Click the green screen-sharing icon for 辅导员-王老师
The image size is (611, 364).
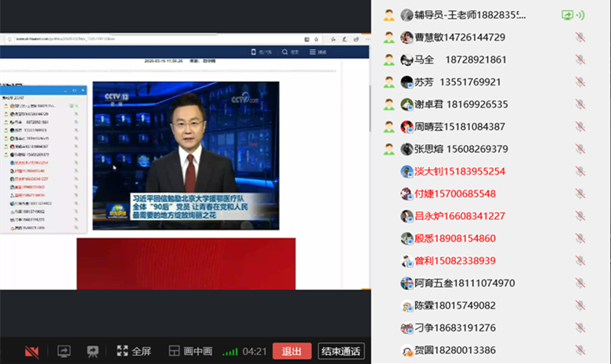click(x=567, y=15)
